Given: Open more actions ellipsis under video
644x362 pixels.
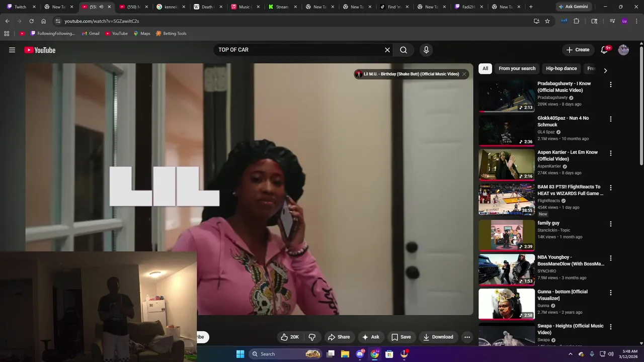Looking at the screenshot, I should (467, 337).
